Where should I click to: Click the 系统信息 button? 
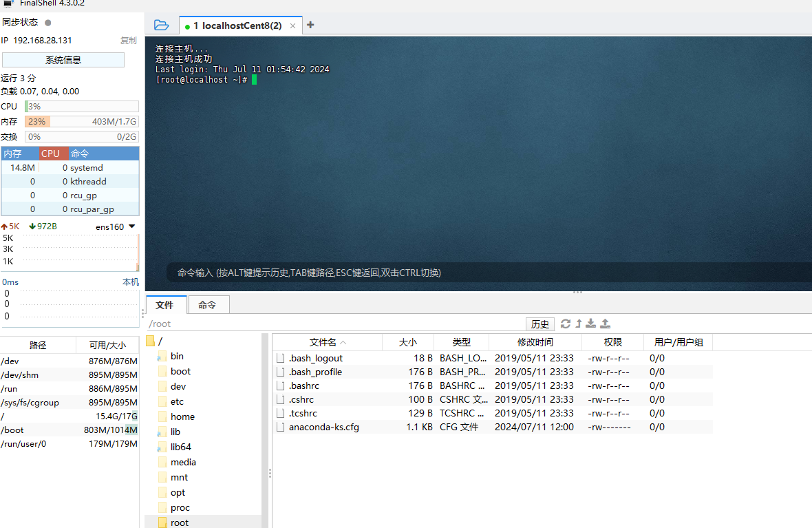(63, 60)
